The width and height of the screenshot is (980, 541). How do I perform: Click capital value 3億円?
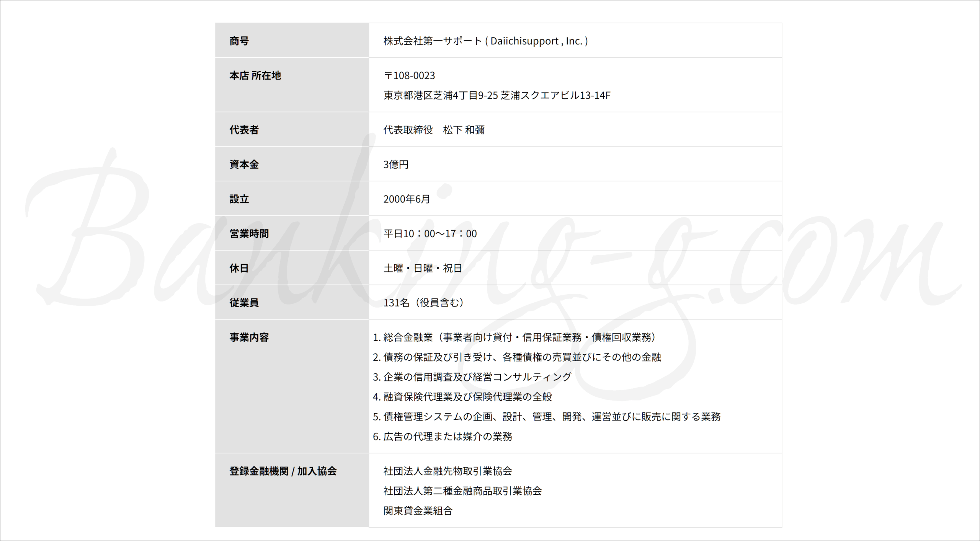click(x=396, y=165)
